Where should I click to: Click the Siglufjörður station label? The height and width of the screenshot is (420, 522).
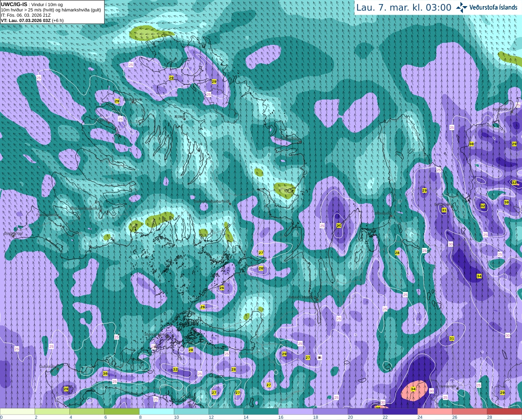[x=502, y=109]
